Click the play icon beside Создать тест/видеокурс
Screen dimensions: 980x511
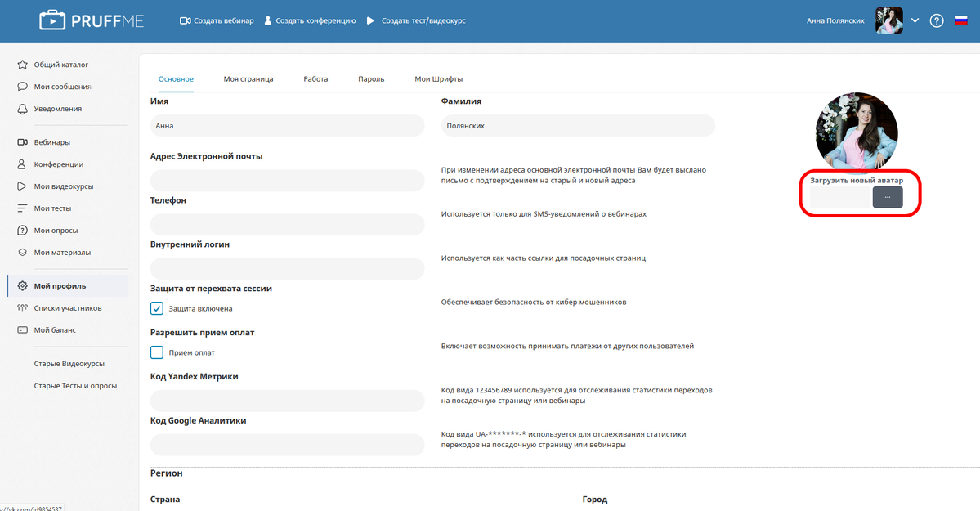(x=370, y=20)
